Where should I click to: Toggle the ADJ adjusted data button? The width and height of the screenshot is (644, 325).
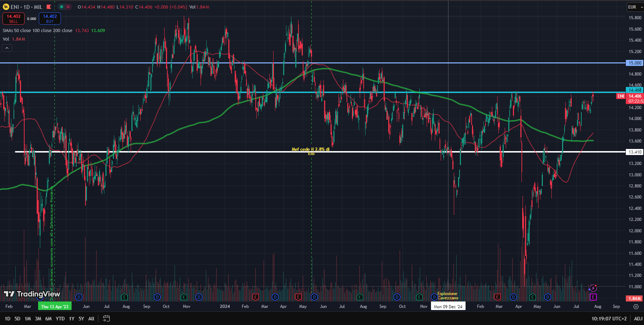[638, 319]
